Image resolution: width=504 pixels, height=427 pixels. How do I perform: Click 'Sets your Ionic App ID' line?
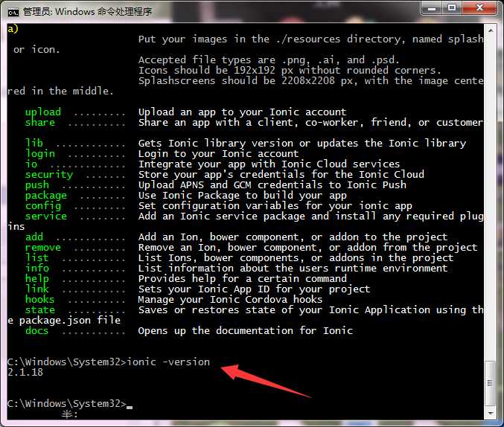pyautogui.click(x=255, y=289)
